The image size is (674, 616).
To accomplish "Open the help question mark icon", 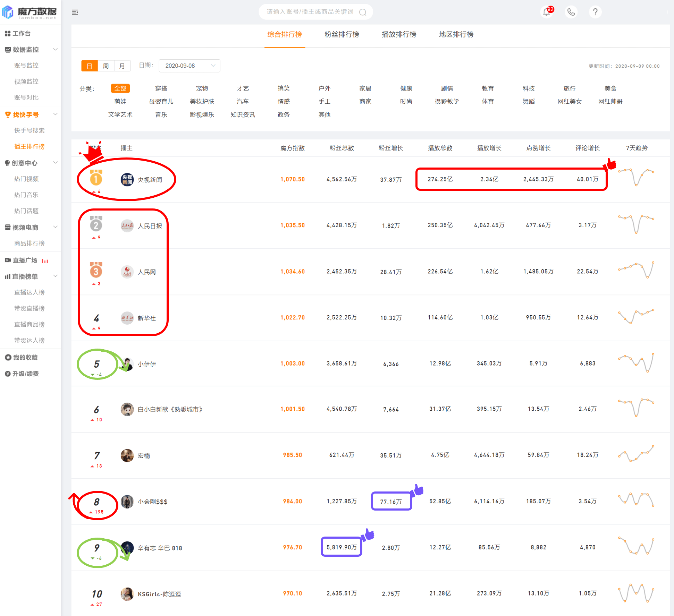I will point(595,12).
